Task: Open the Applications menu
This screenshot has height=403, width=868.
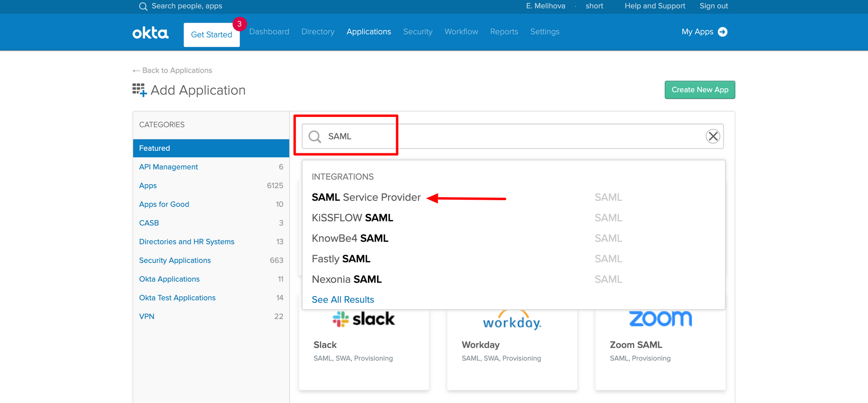Action: point(369,32)
